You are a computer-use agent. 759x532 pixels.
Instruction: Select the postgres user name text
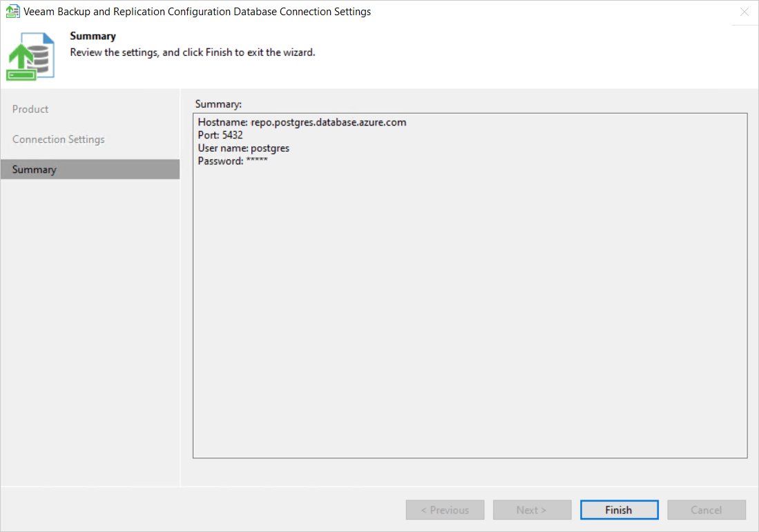pos(253,148)
